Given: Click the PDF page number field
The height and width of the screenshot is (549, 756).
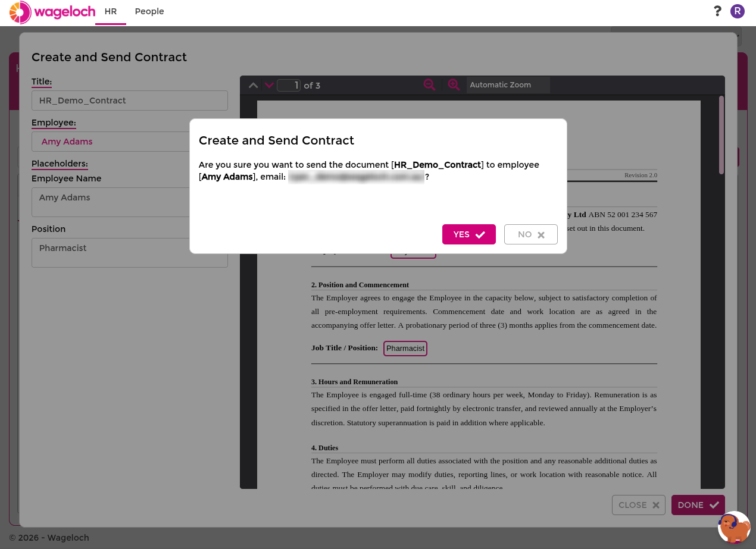Looking at the screenshot, I should tap(289, 85).
